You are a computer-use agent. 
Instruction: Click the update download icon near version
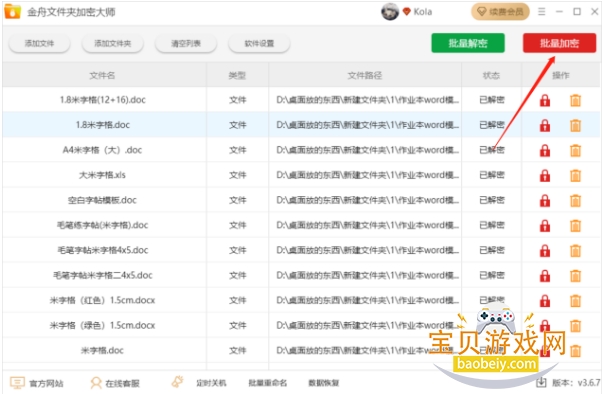(x=541, y=382)
